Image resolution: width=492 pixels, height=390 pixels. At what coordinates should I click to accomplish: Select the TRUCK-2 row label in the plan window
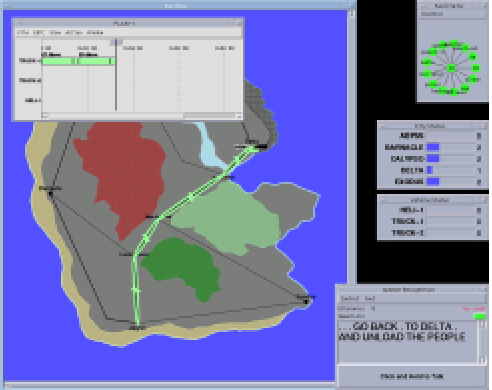[x=30, y=80]
